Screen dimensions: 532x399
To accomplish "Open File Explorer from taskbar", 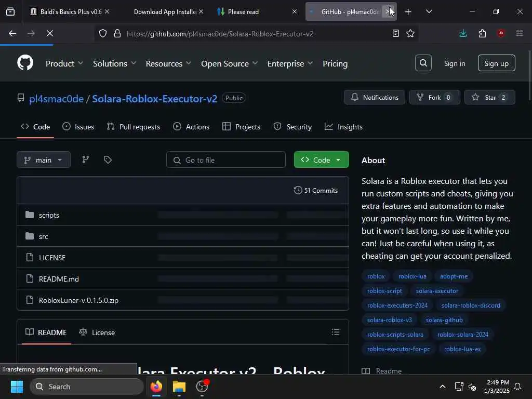I will [x=179, y=387].
